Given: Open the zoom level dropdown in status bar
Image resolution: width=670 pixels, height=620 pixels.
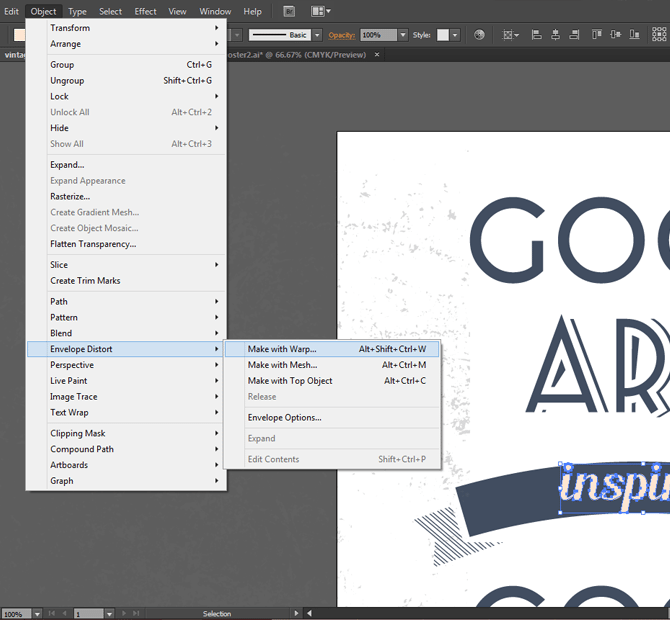Looking at the screenshot, I should coord(37,614).
